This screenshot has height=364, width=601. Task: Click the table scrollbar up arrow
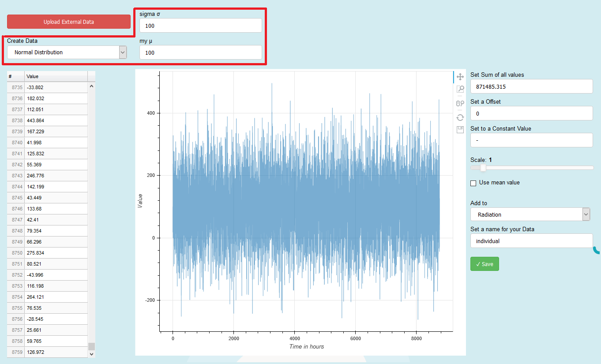91,86
